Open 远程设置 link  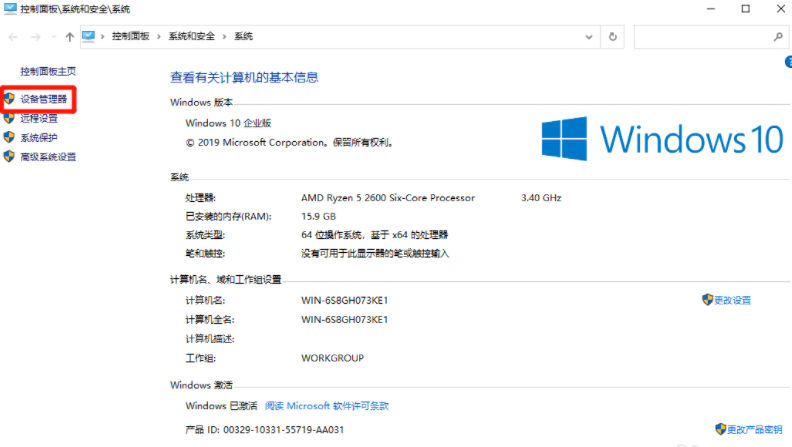39,119
